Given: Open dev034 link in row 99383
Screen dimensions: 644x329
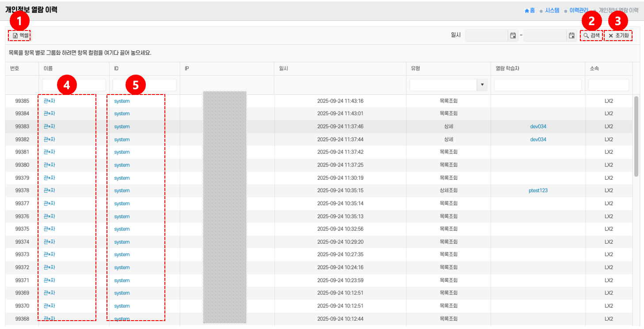Looking at the screenshot, I should [x=538, y=127].
